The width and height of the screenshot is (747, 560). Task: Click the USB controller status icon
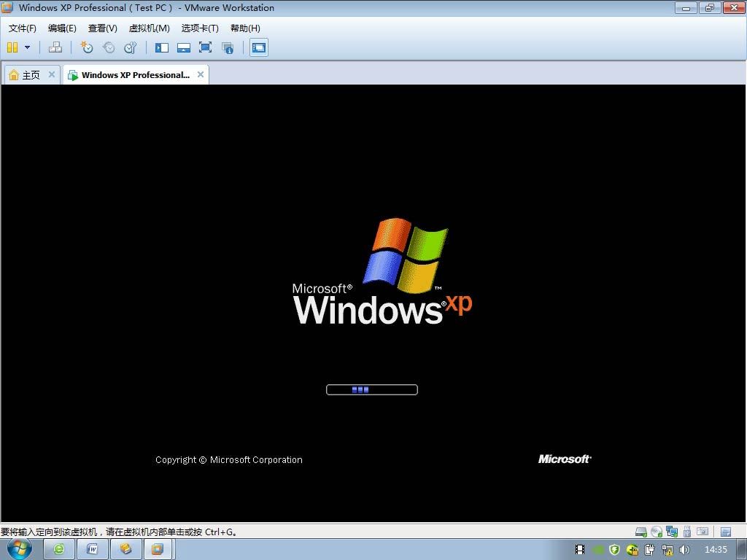coord(686,532)
